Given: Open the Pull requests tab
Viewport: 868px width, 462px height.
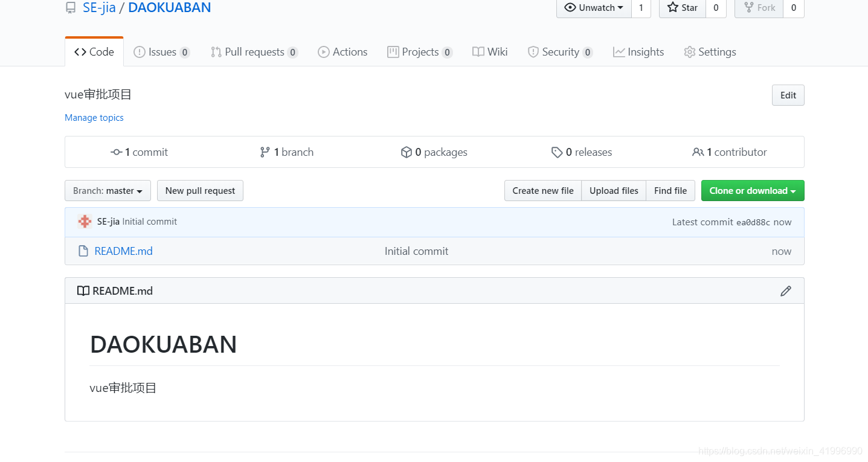Looking at the screenshot, I should click(254, 52).
